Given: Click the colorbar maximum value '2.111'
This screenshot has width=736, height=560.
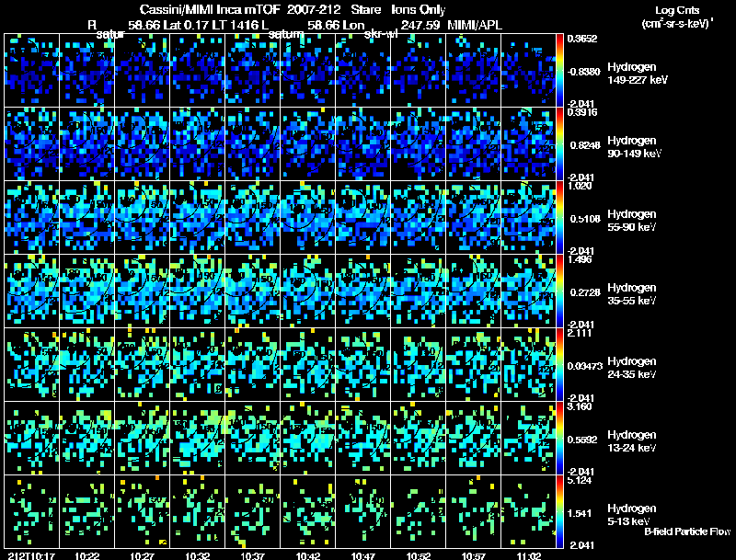Looking at the screenshot, I should [x=579, y=333].
